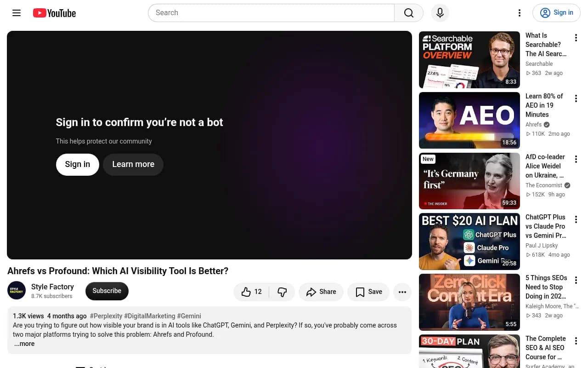
Task: Open options menu for Complete SEO Course video
Action: click(x=576, y=341)
